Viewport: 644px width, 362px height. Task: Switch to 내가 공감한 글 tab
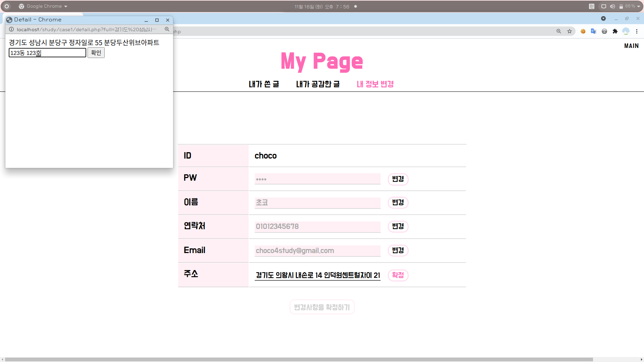point(318,84)
